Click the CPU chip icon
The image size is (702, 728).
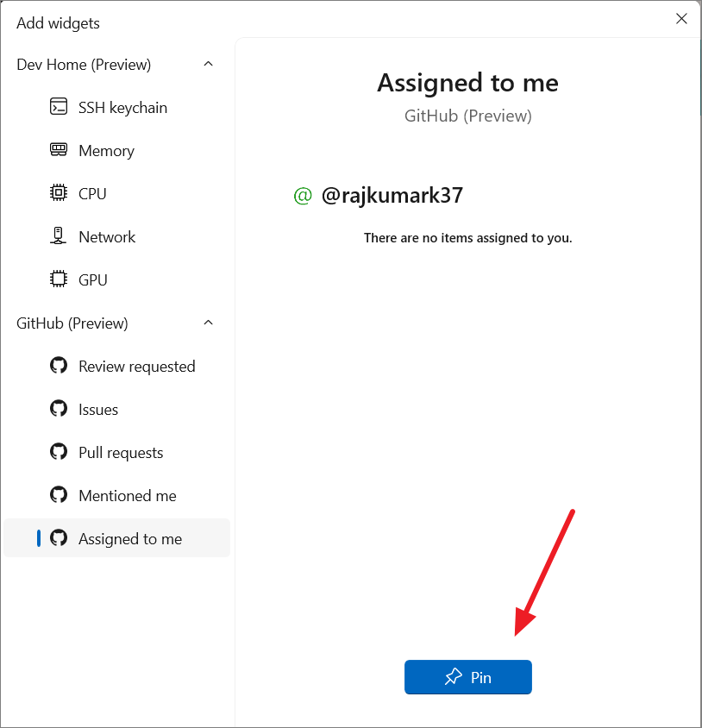[x=59, y=192]
